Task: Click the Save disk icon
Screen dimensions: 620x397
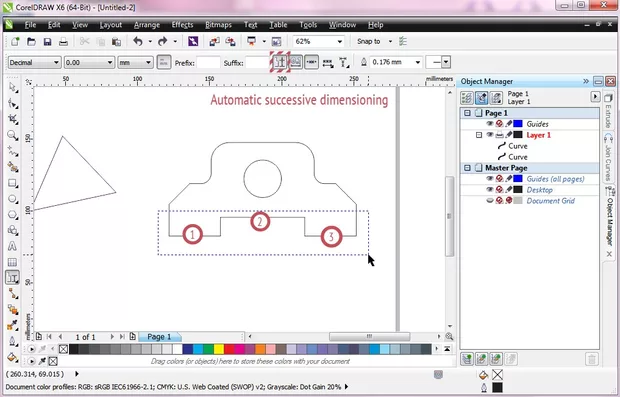Action: (47, 42)
